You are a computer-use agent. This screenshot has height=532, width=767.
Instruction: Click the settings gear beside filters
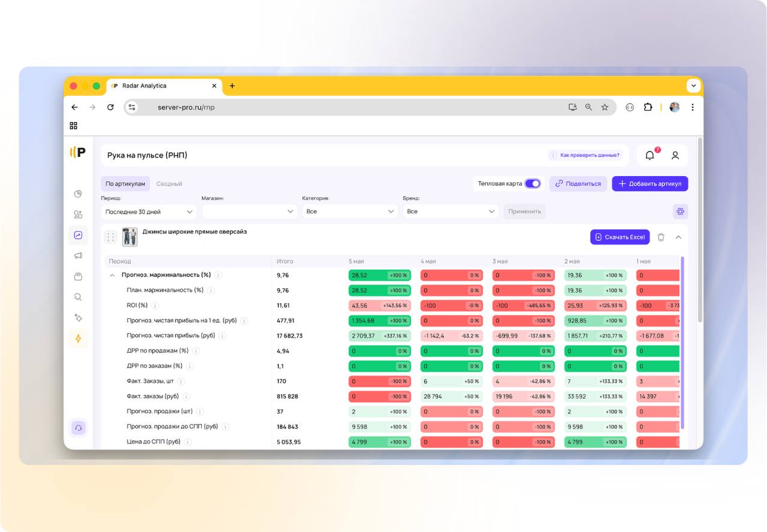[x=680, y=211]
